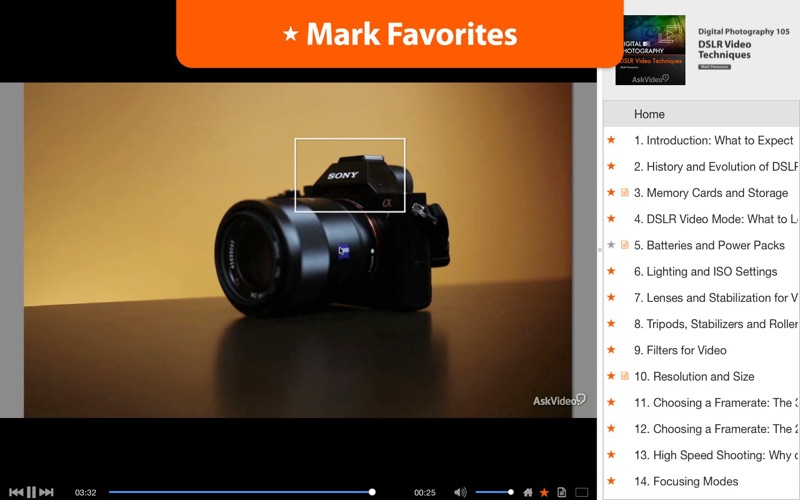Open lesson 8. Tripods, Stabilizers and Rollers
This screenshot has width=800, height=500.
pyautogui.click(x=716, y=324)
